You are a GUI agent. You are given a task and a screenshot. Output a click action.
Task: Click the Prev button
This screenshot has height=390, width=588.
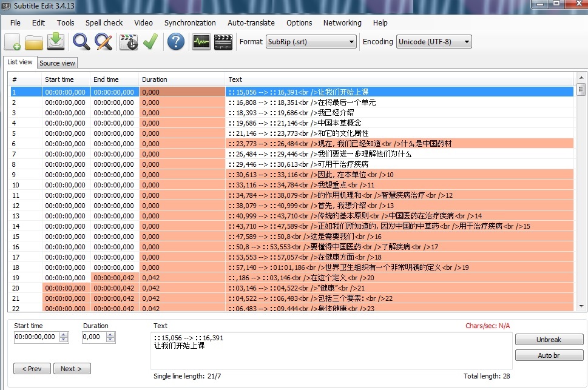[x=32, y=369]
